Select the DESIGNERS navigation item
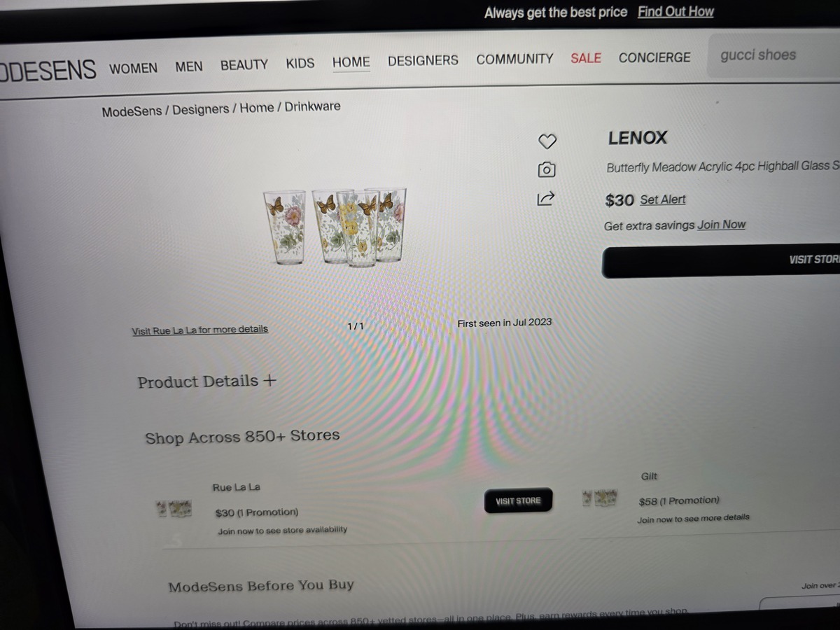 coord(423,60)
